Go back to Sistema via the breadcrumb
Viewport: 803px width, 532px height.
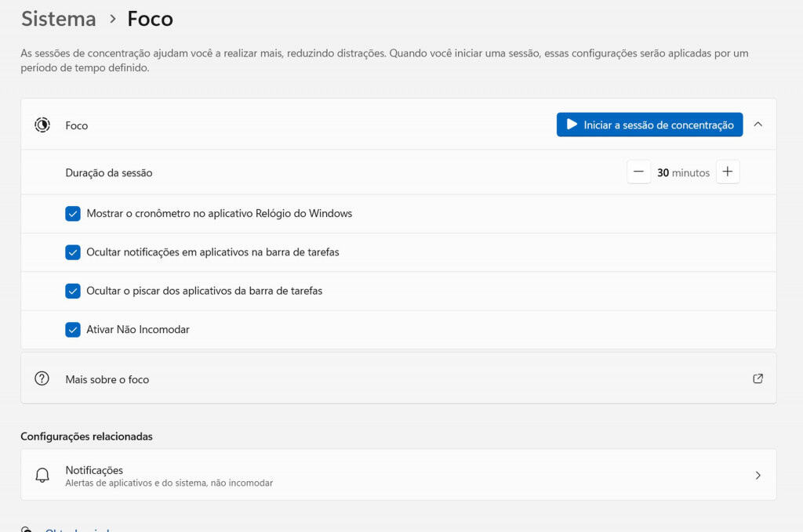[x=59, y=19]
